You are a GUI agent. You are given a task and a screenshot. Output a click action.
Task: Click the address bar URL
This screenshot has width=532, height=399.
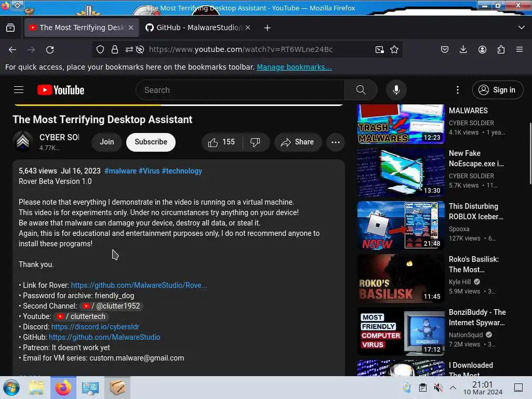(241, 49)
